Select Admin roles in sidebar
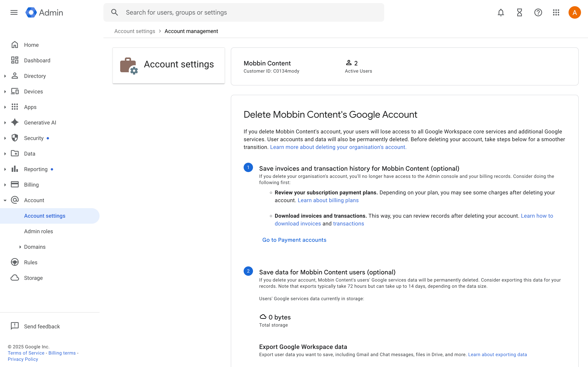Screen dimensions: 588x367 (38, 231)
